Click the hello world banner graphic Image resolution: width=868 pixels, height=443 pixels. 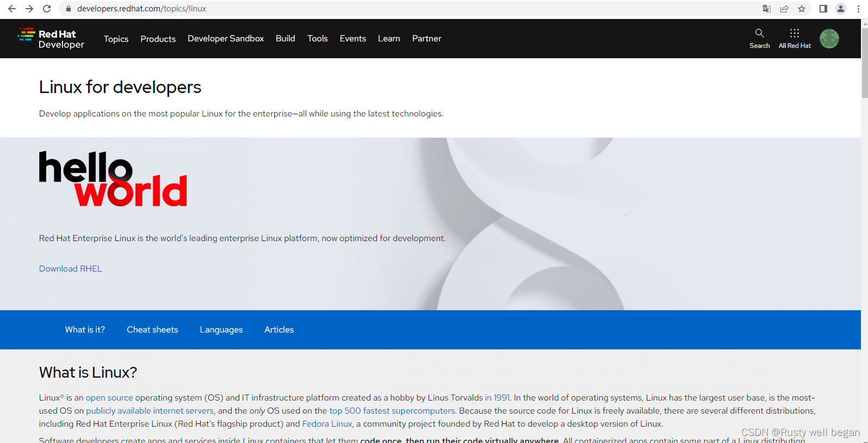coord(113,179)
